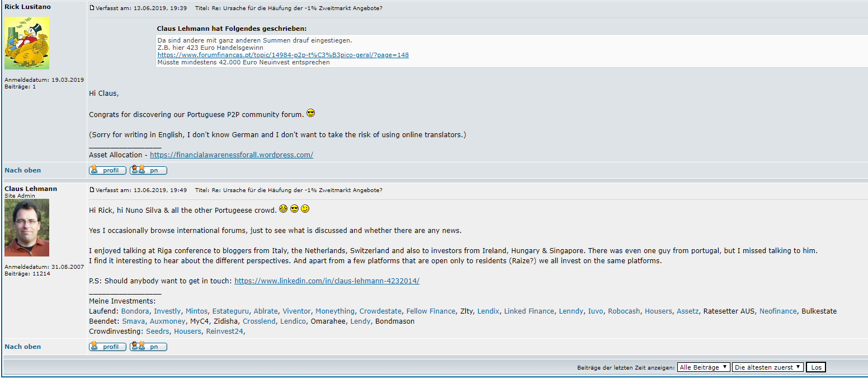
Task: Open Claus Lehmann's LinkedIn profile link
Action: (x=327, y=281)
